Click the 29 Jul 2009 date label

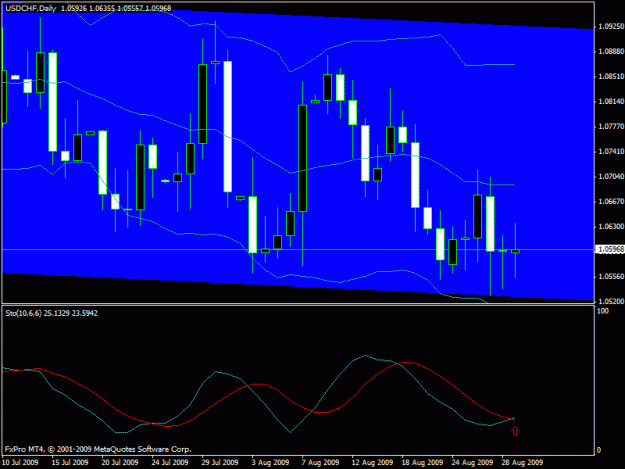tap(220, 462)
